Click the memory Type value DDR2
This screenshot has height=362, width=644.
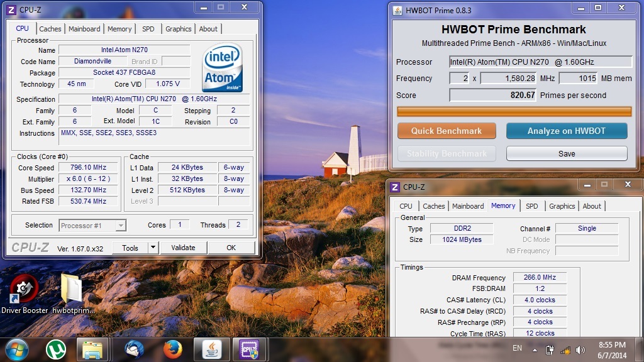pyautogui.click(x=462, y=228)
